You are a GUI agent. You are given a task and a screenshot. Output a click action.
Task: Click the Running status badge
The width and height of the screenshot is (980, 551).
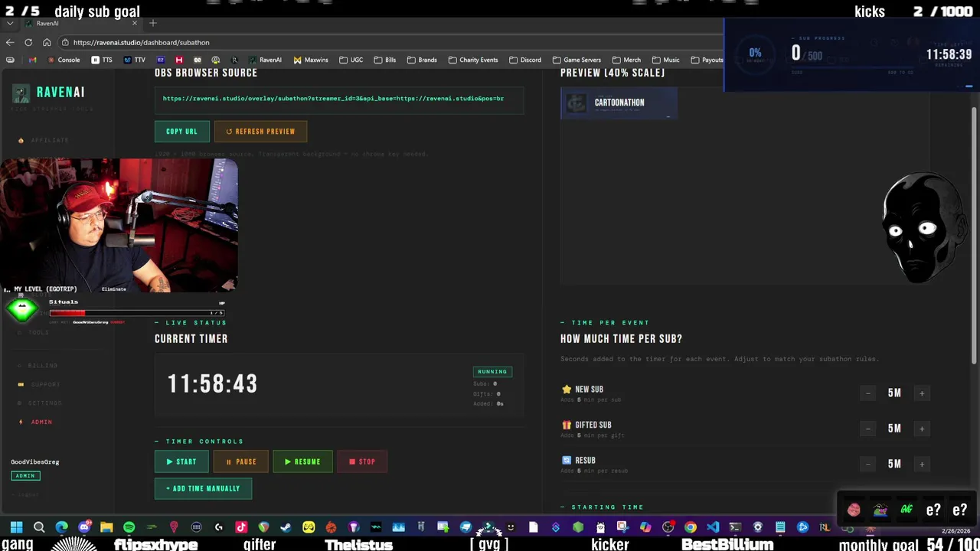pos(492,371)
